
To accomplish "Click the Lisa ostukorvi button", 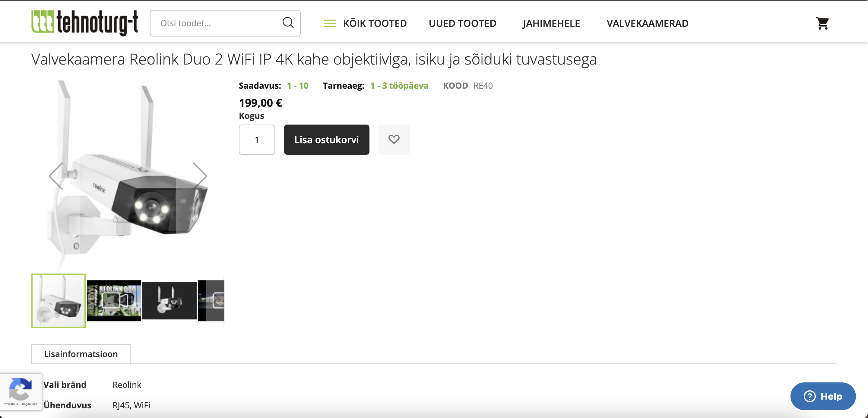I will pos(327,139).
